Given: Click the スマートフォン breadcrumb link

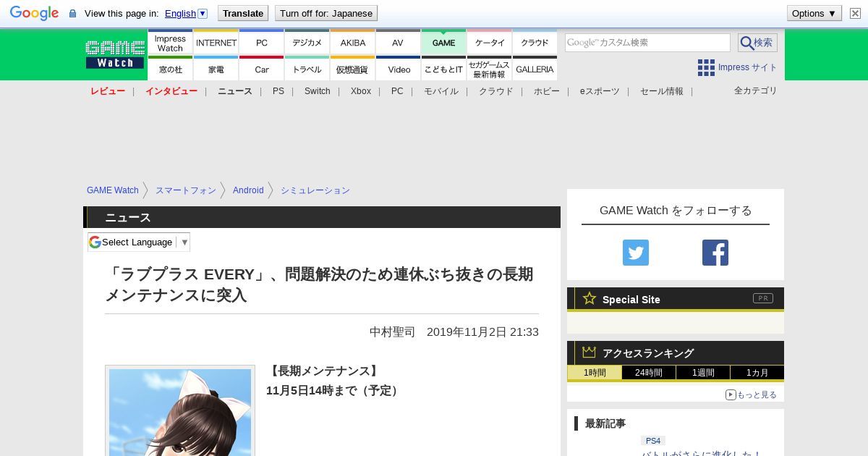Looking at the screenshot, I should [x=186, y=190].
